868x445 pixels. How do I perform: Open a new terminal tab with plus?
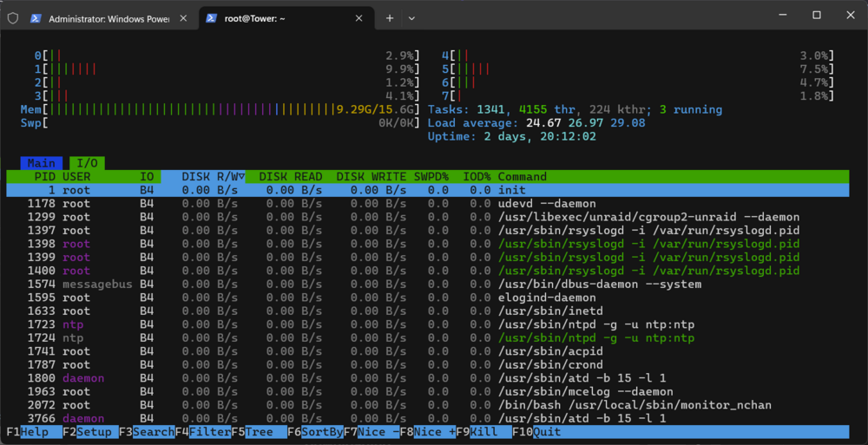(390, 18)
